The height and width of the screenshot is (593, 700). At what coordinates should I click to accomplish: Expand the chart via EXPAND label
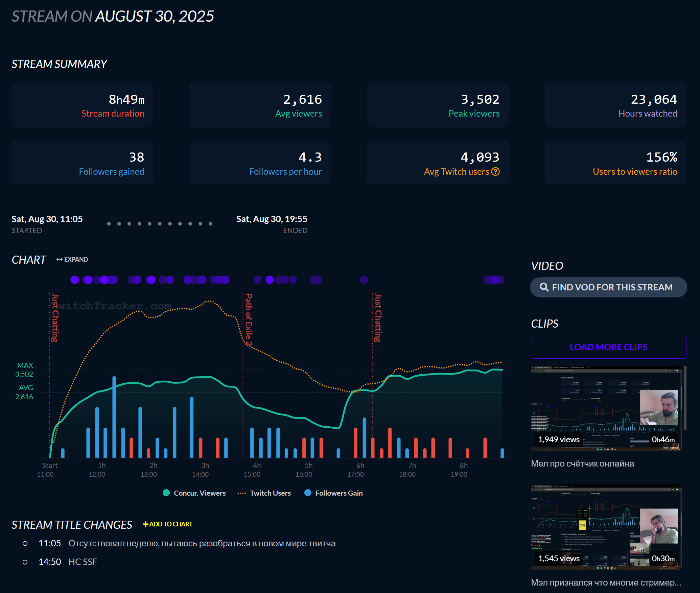click(76, 260)
